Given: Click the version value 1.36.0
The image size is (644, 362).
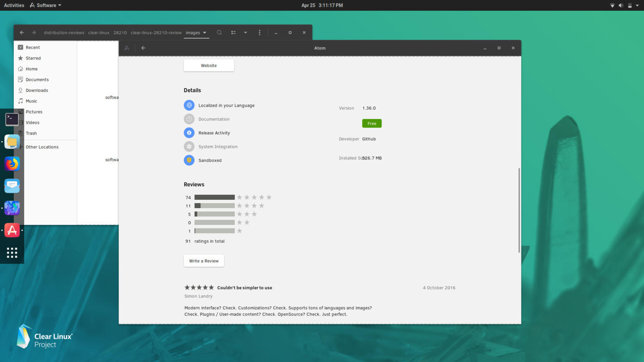Looking at the screenshot, I should tap(369, 108).
